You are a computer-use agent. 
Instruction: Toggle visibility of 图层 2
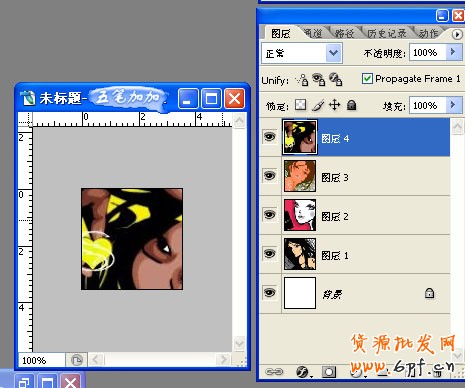[270, 214]
